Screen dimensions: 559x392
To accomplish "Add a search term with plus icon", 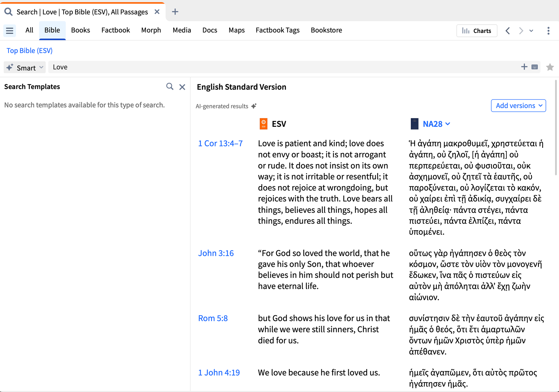I will coord(524,67).
